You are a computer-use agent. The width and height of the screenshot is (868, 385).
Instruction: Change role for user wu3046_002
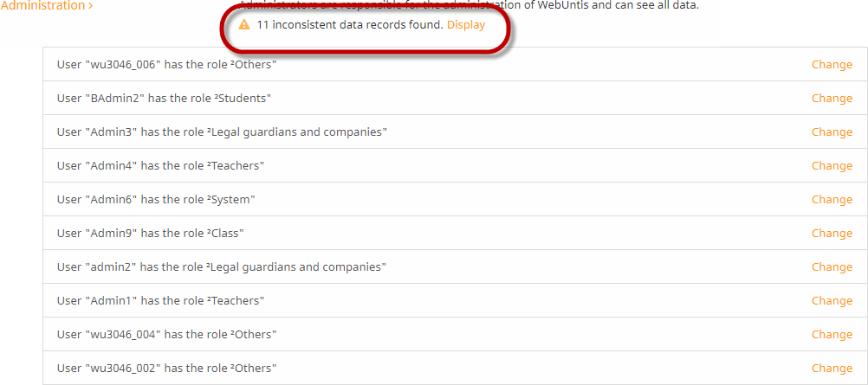click(x=832, y=369)
